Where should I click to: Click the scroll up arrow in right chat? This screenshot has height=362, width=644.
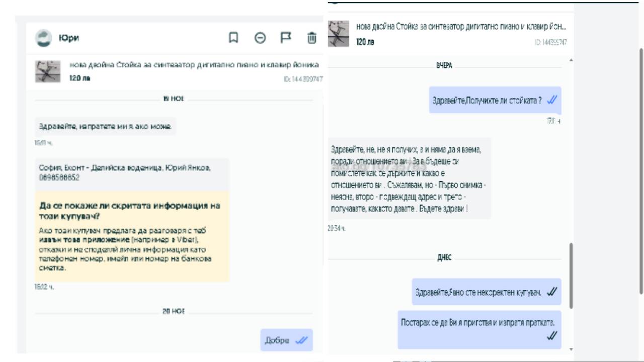point(571,60)
